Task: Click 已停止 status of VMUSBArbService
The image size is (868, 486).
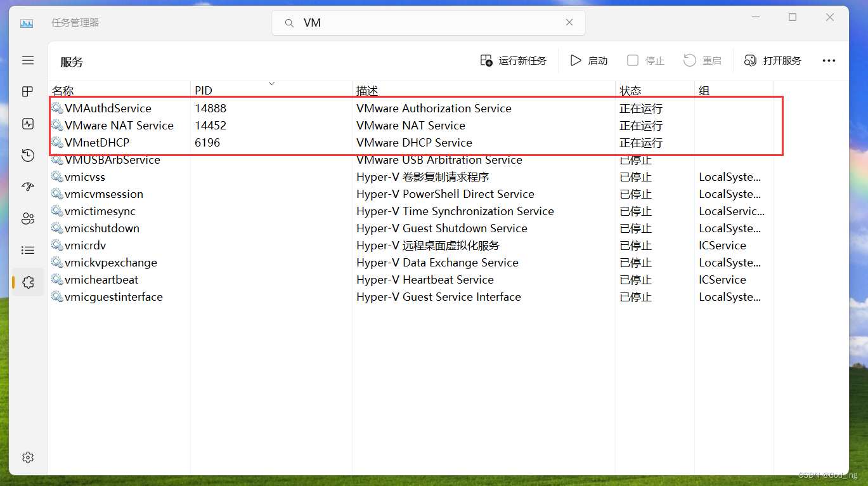Action: (635, 160)
